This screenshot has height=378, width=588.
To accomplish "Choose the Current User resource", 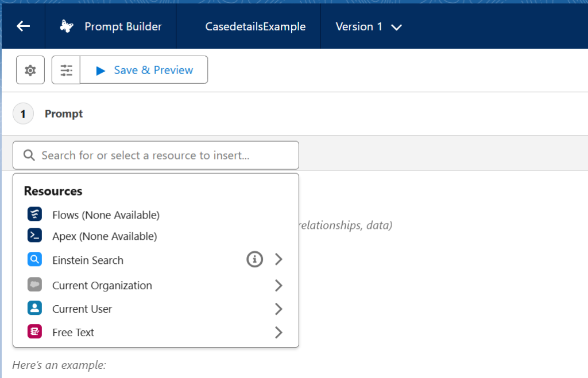I will [x=156, y=309].
